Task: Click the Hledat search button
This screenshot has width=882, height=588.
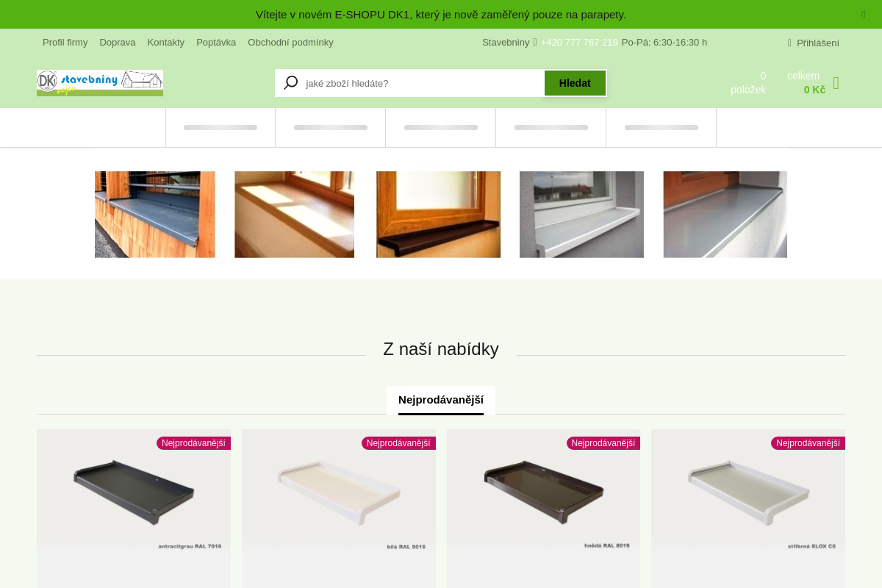Action: point(575,83)
